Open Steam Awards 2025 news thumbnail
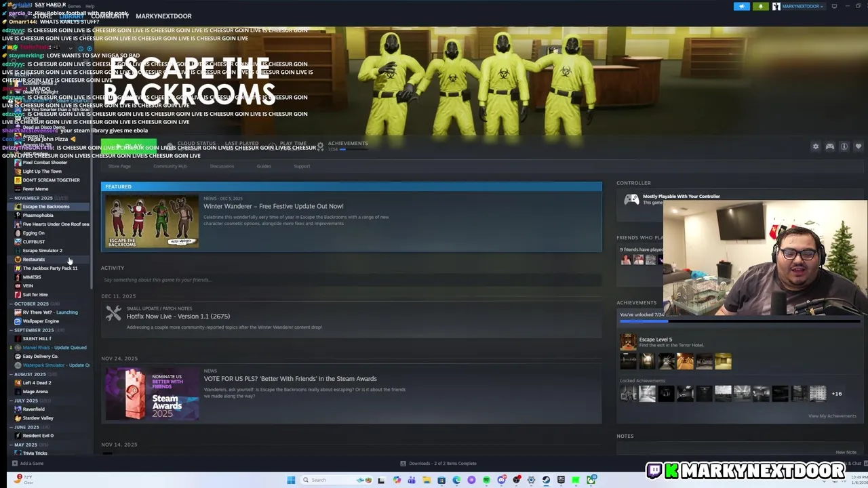Image resolution: width=868 pixels, height=488 pixels. (152, 394)
